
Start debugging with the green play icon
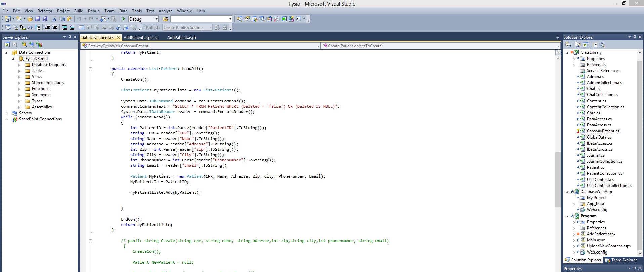pos(124,19)
